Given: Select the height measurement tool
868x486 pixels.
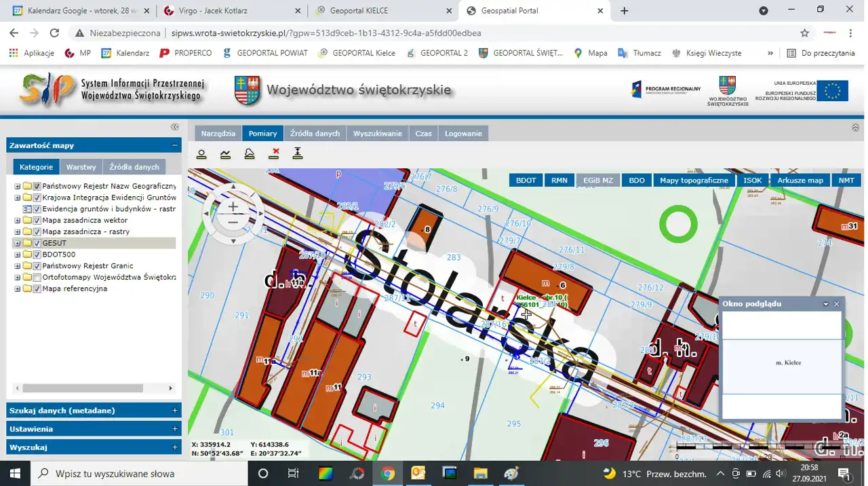Looking at the screenshot, I should 297,154.
